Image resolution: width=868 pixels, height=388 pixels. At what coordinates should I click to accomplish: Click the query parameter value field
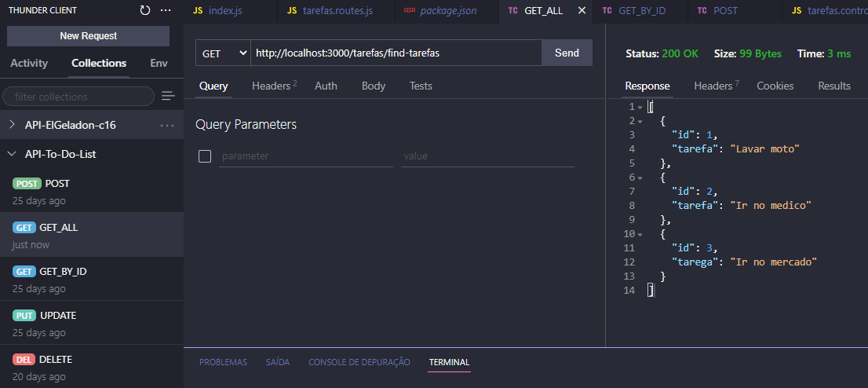coord(487,156)
